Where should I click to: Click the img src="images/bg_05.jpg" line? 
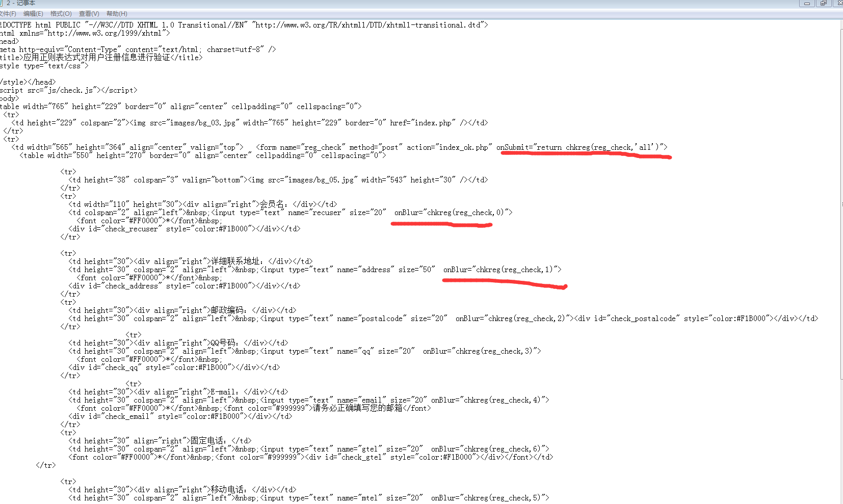[x=278, y=180]
